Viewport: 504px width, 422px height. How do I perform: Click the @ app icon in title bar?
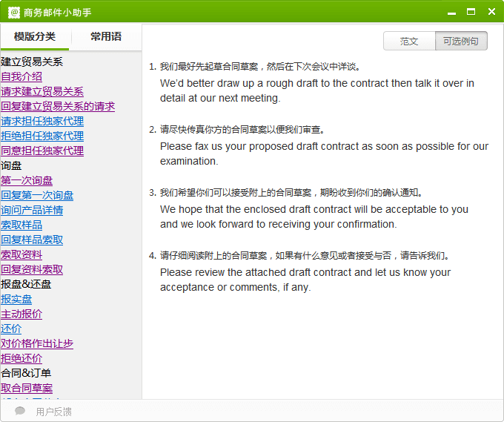click(13, 12)
